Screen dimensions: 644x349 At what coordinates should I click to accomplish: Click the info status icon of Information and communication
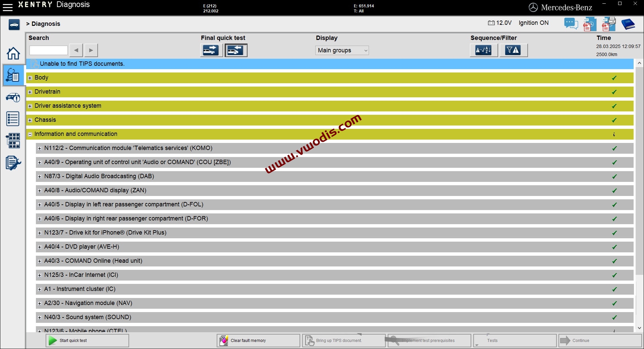pyautogui.click(x=614, y=134)
